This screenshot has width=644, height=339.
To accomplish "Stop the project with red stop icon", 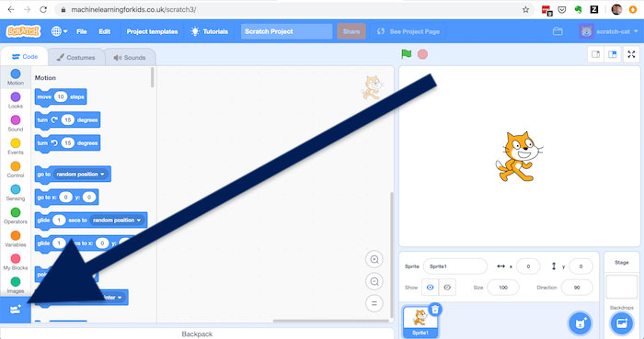I will 422,54.
